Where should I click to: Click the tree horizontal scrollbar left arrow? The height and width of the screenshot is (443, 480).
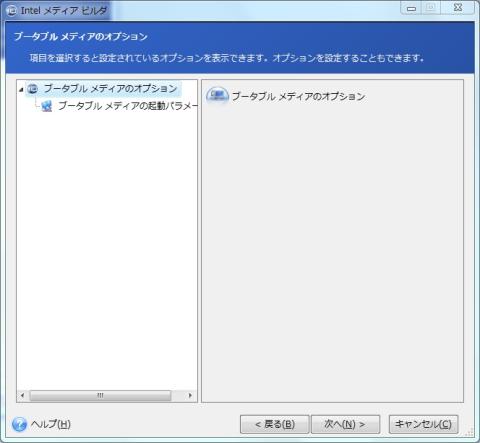click(22, 395)
